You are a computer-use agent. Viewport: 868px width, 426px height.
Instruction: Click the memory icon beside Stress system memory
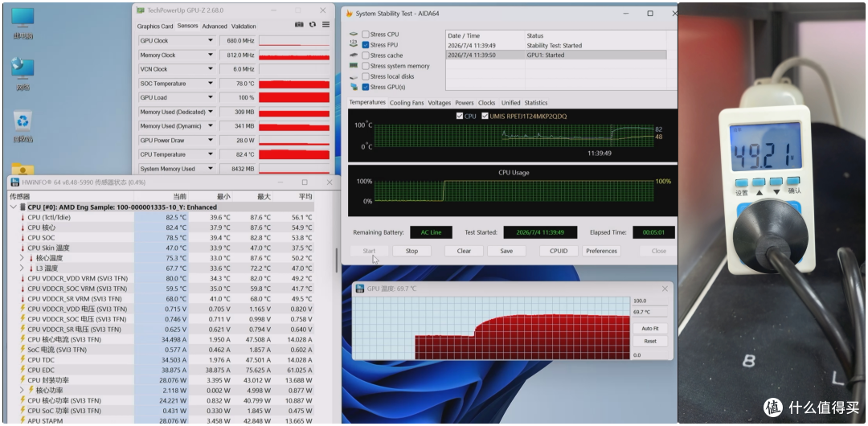[354, 66]
